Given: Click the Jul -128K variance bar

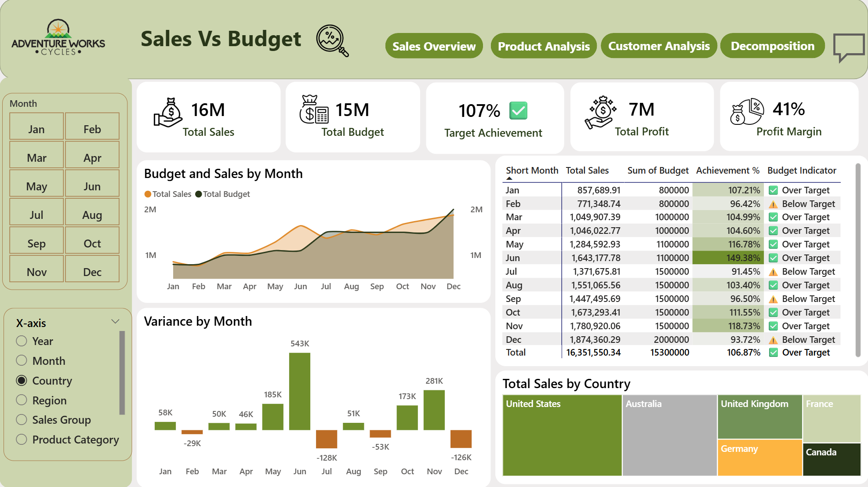Looking at the screenshot, I should point(327,439).
